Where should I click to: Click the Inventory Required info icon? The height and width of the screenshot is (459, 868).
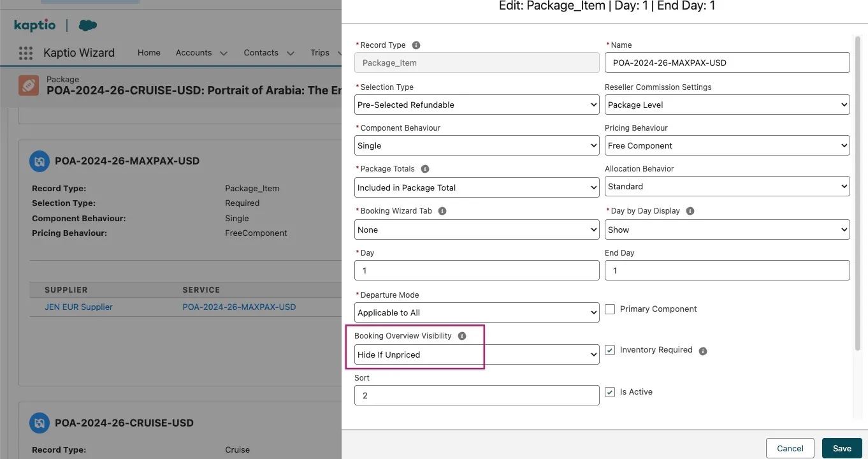tap(703, 351)
